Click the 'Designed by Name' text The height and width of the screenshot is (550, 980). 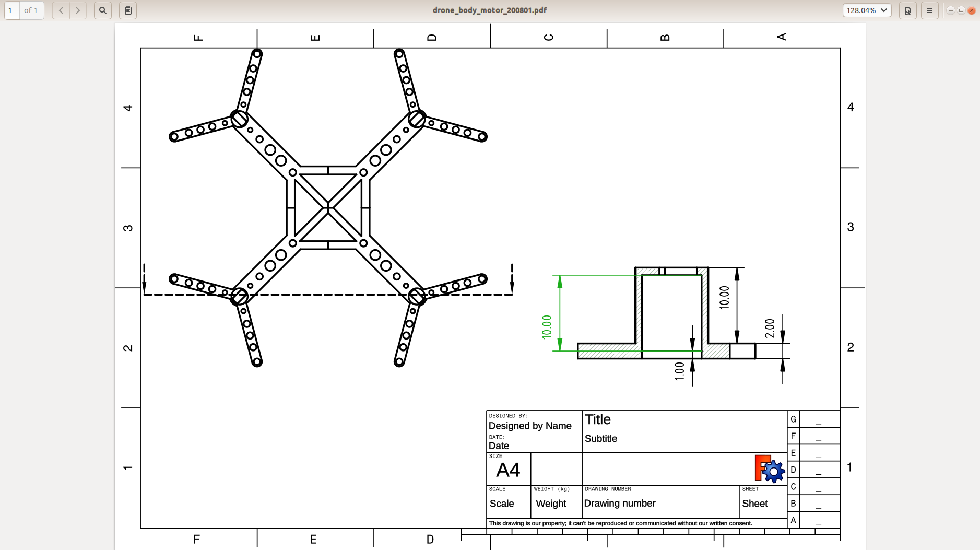(x=530, y=426)
